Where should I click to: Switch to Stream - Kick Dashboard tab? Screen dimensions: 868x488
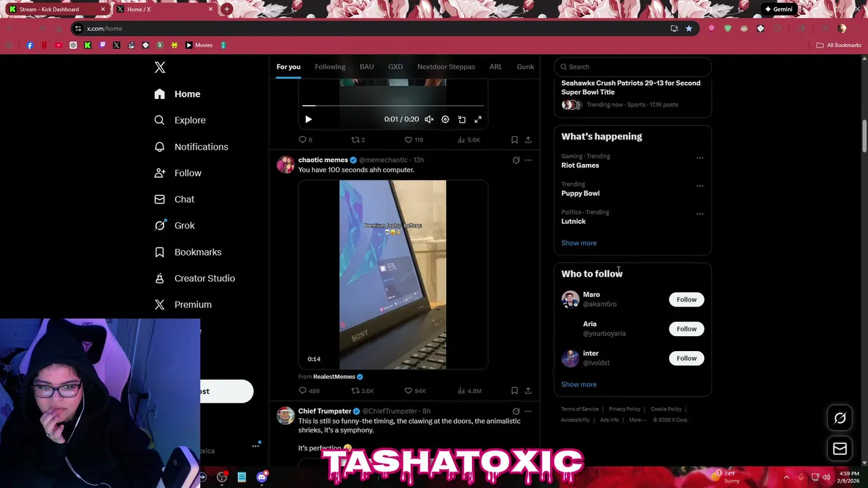tap(57, 9)
